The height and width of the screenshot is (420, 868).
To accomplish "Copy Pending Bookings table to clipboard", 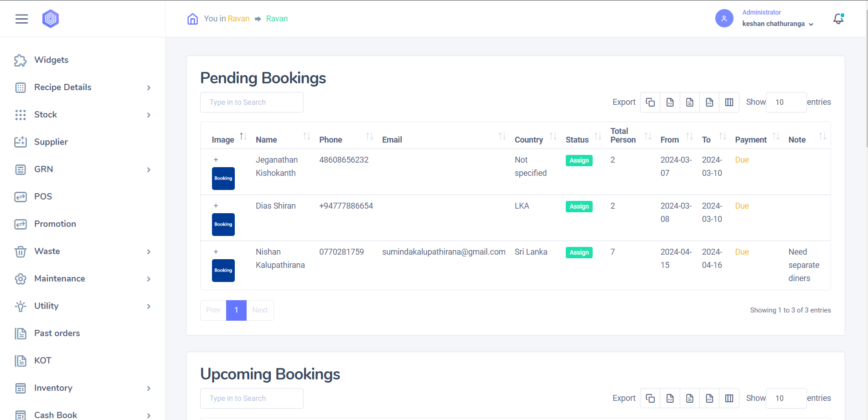I will (x=650, y=102).
